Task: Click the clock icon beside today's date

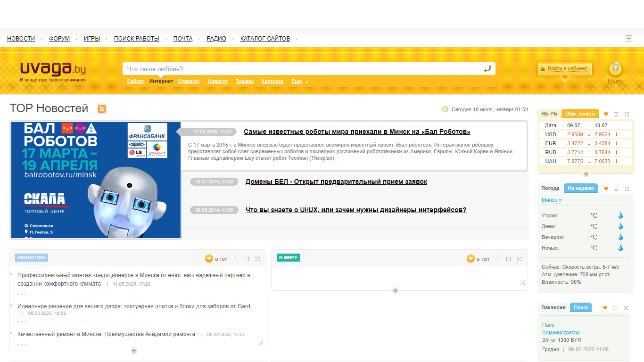Action: pyautogui.click(x=445, y=109)
